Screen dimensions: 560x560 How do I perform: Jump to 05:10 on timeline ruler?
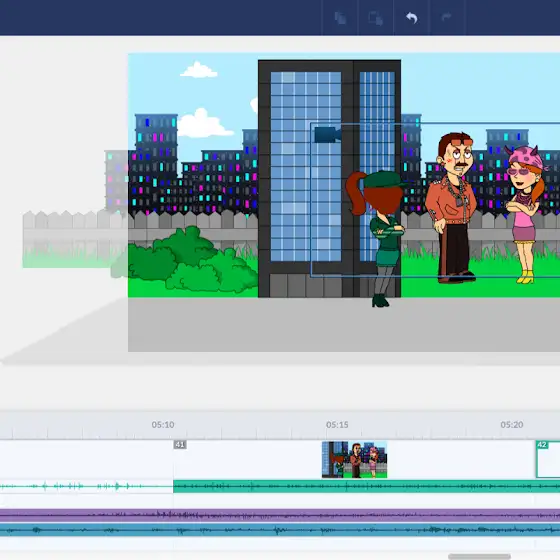(x=163, y=425)
